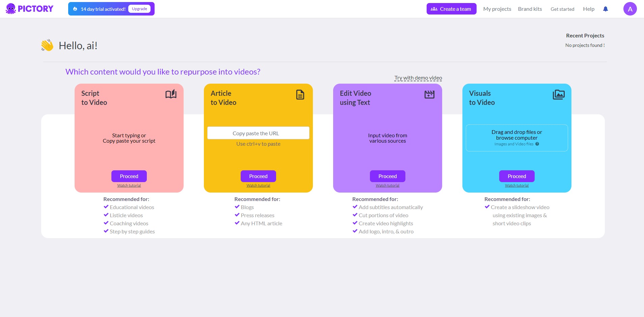Click 'Add logo, intro, & outro' item

386,232
